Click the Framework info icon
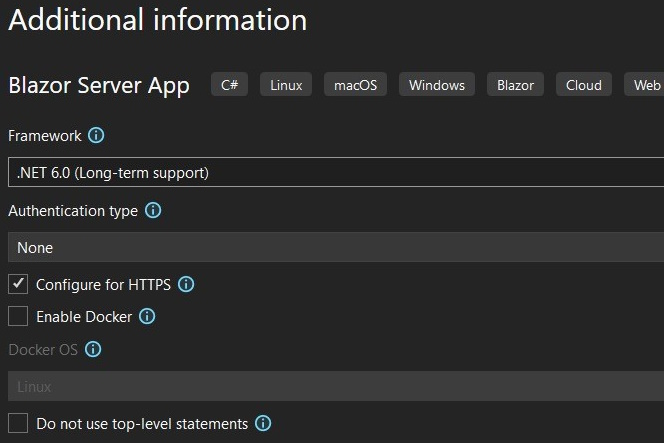Image resolution: width=664 pixels, height=443 pixels. click(97, 135)
